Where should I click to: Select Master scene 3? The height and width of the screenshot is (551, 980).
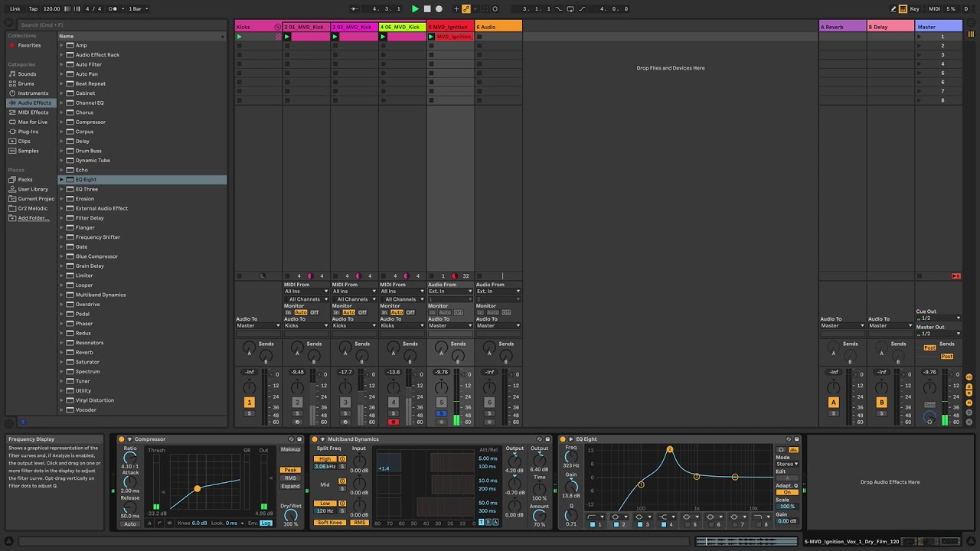pyautogui.click(x=939, y=55)
